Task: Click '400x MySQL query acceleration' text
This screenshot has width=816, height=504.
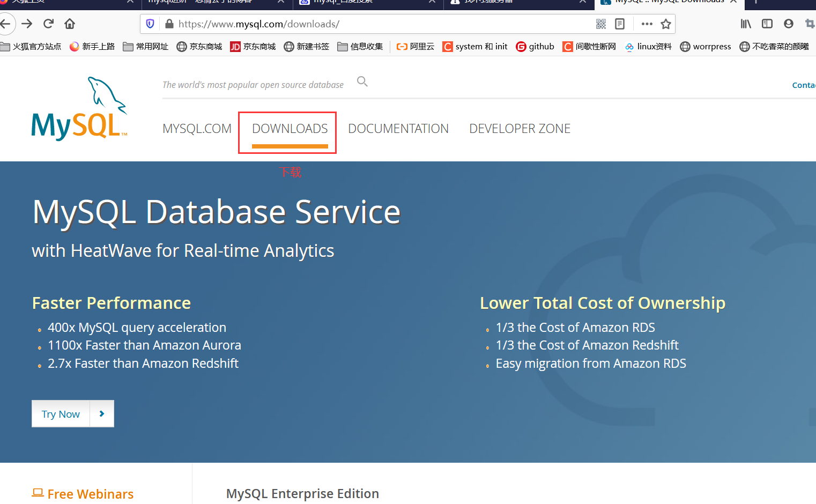Action: [x=137, y=328]
